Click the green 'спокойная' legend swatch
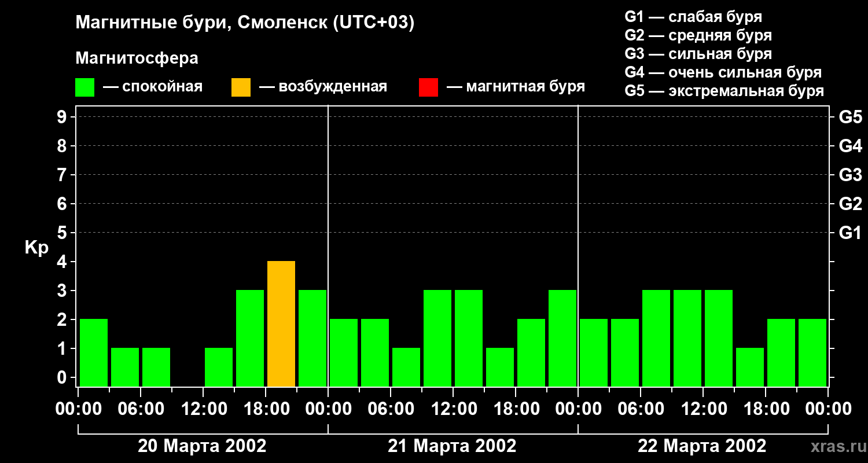This screenshot has width=868, height=463. tap(84, 87)
